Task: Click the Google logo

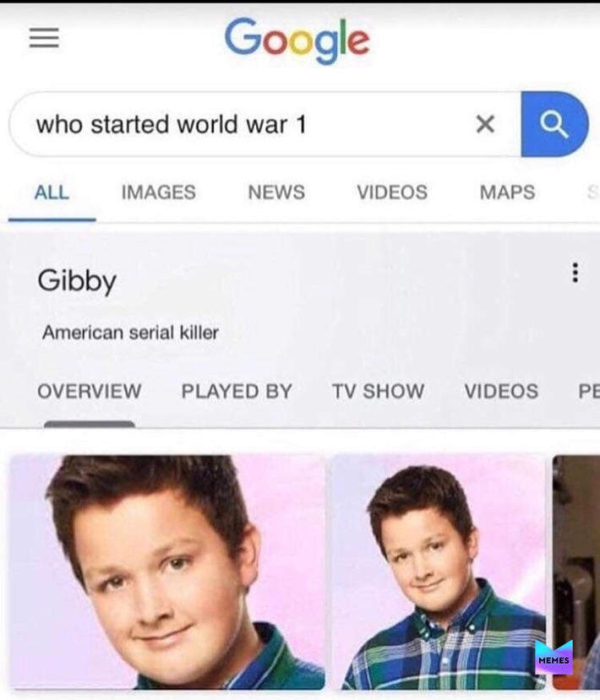Action: (297, 41)
